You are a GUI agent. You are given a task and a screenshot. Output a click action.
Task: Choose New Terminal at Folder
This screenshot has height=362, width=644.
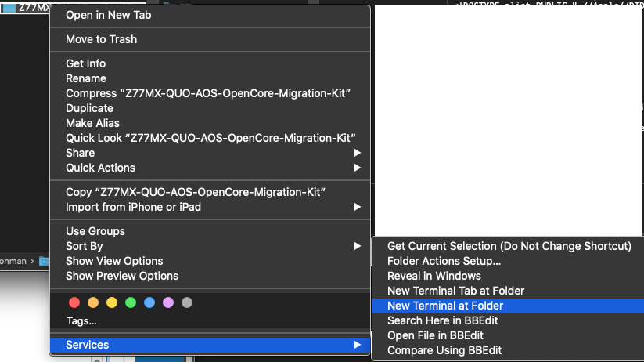pos(508,306)
